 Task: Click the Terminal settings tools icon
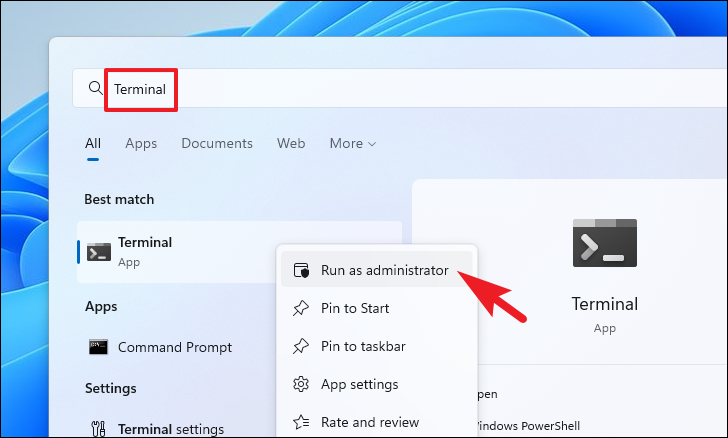tap(98, 429)
